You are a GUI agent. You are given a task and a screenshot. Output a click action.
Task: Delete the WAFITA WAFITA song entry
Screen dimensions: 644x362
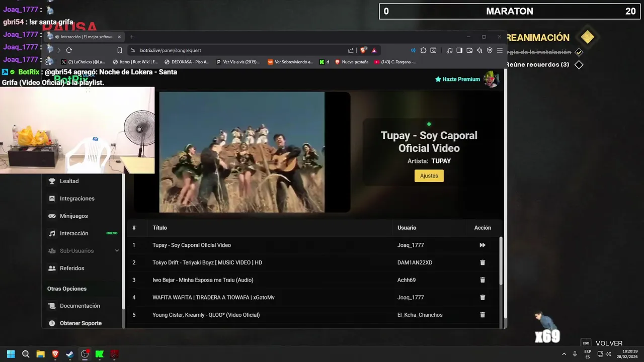[x=482, y=298]
